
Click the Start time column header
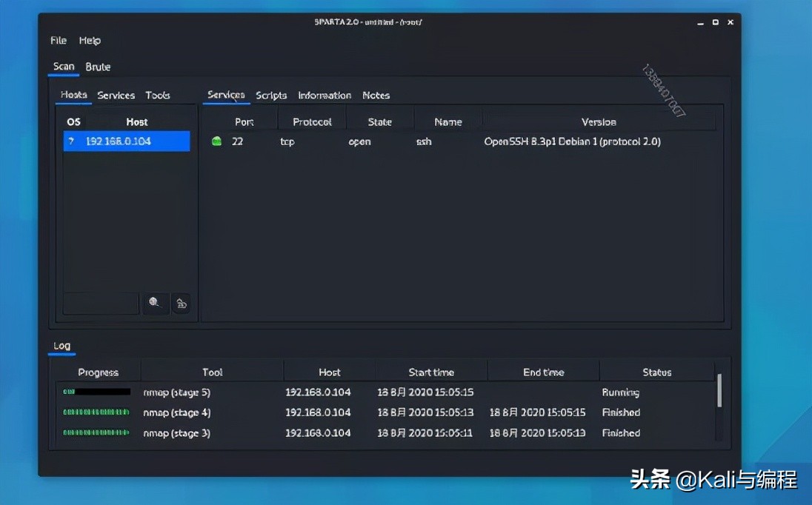tap(431, 372)
